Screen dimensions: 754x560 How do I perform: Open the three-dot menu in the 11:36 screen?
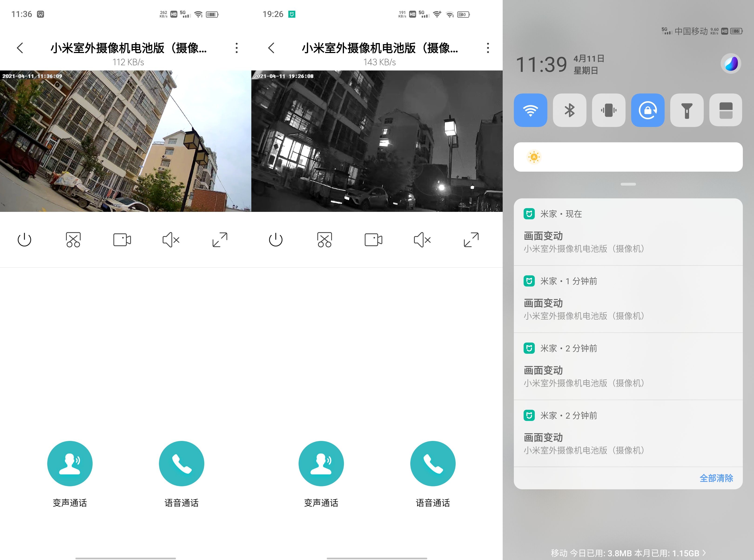click(237, 48)
